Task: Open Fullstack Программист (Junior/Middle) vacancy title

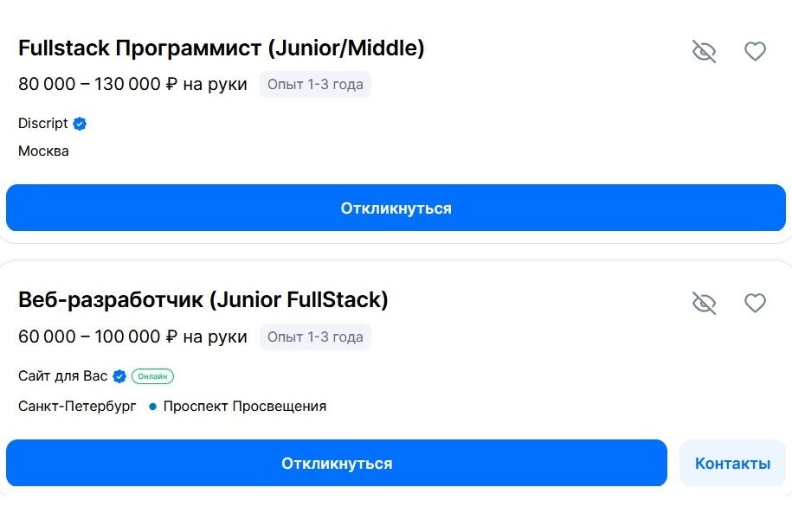Action: coord(221,48)
